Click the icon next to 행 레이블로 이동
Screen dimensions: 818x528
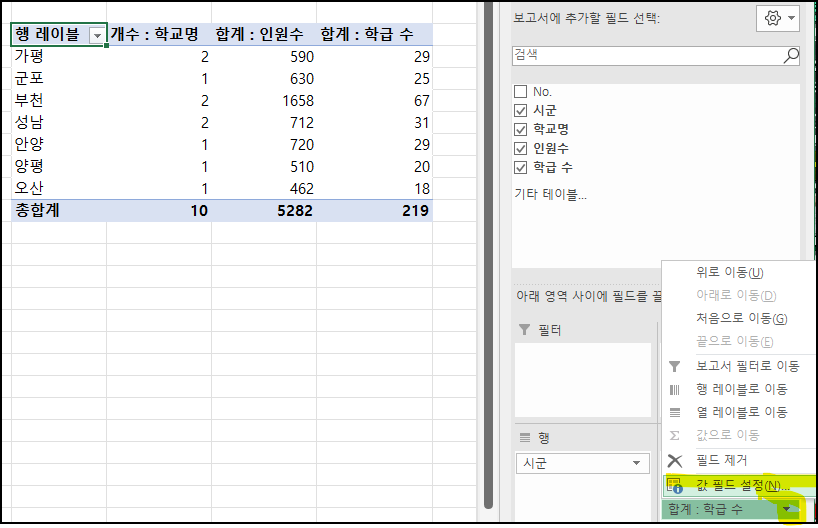pyautogui.click(x=675, y=390)
